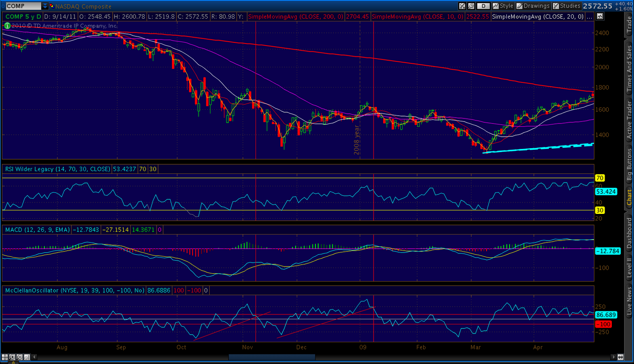Image resolution: width=634 pixels, height=364 pixels.
Task: Click the red -100 McClellan level marker
Action: (x=603, y=324)
